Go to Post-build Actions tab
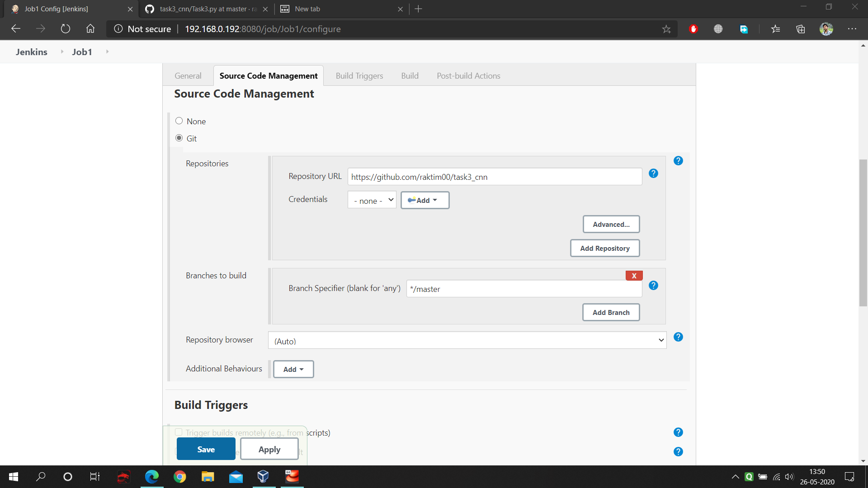This screenshot has height=488, width=868. click(x=468, y=76)
